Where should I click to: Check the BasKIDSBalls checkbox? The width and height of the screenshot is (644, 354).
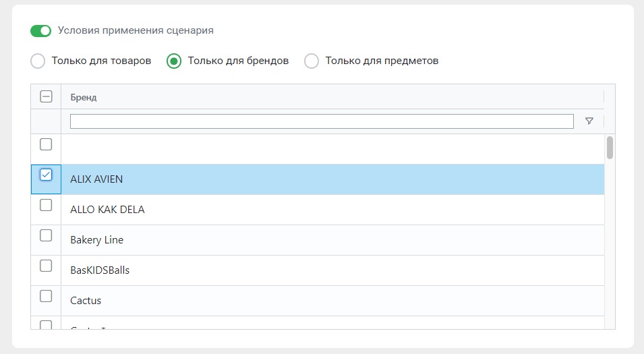[46, 266]
